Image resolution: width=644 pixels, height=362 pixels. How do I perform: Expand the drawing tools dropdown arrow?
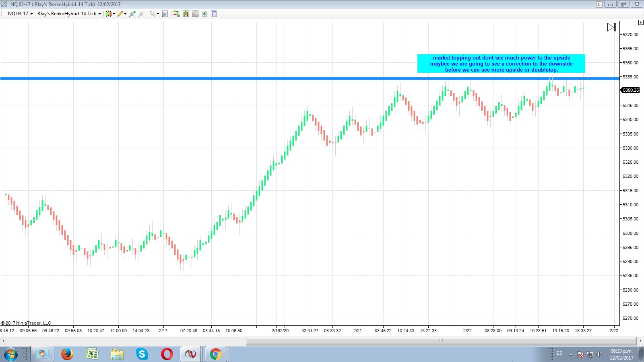point(126,14)
